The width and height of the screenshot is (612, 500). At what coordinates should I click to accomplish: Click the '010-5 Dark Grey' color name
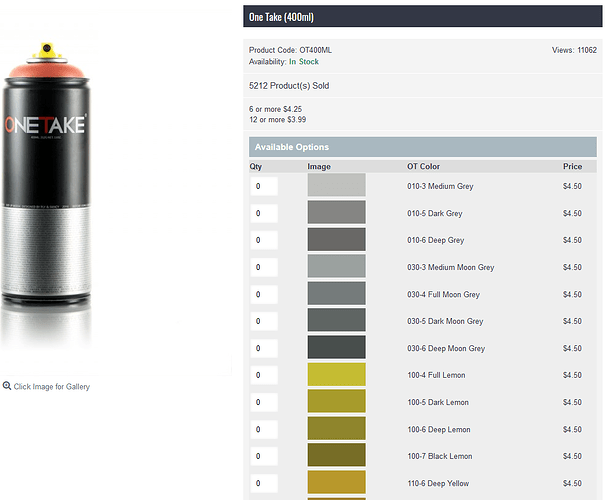[x=435, y=213]
